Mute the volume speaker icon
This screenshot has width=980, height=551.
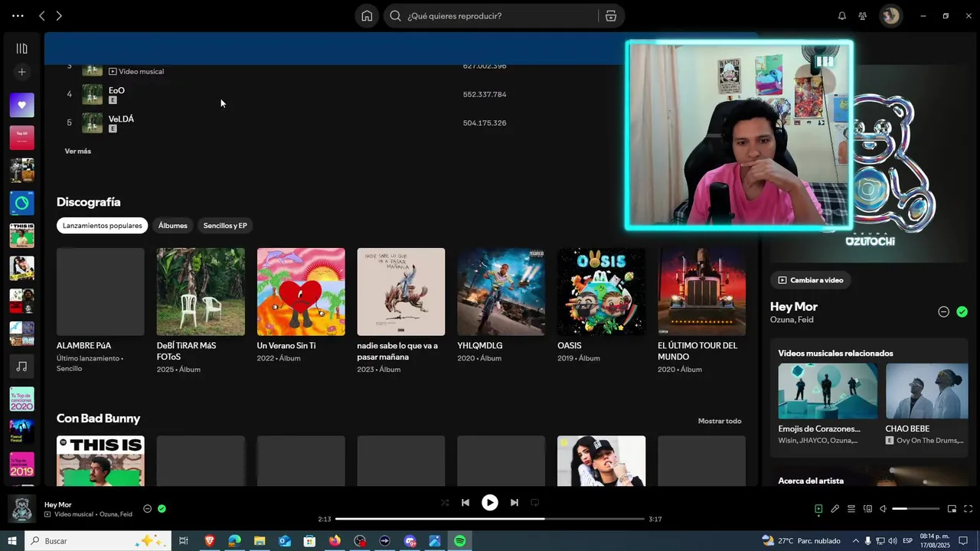[884, 509]
